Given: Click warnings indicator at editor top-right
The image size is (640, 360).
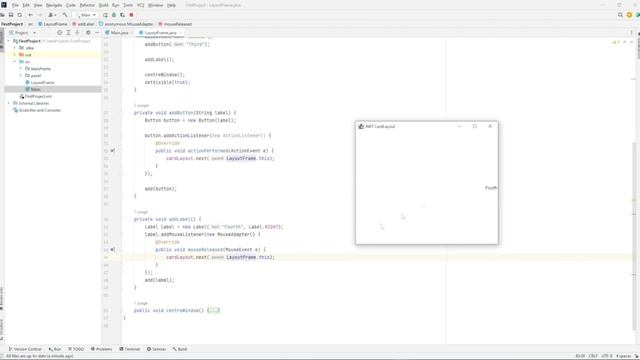Looking at the screenshot, I should [x=616, y=42].
